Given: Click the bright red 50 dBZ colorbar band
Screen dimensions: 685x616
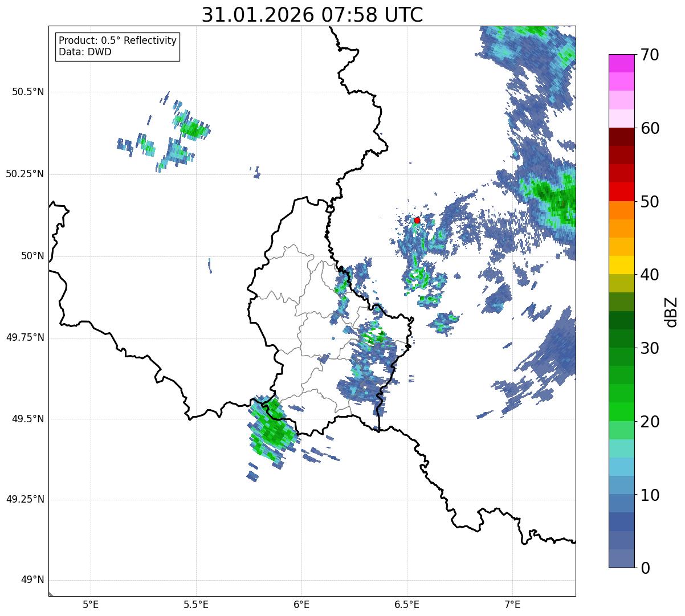Looking at the screenshot, I should click(x=621, y=191).
